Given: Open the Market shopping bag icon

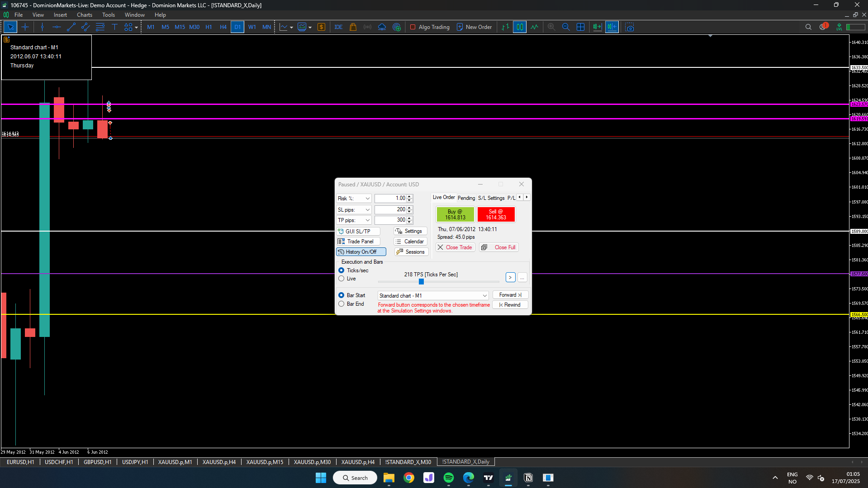Looking at the screenshot, I should [x=353, y=27].
